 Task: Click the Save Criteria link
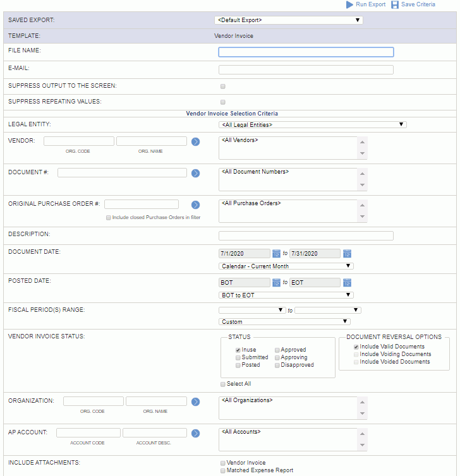click(418, 4)
